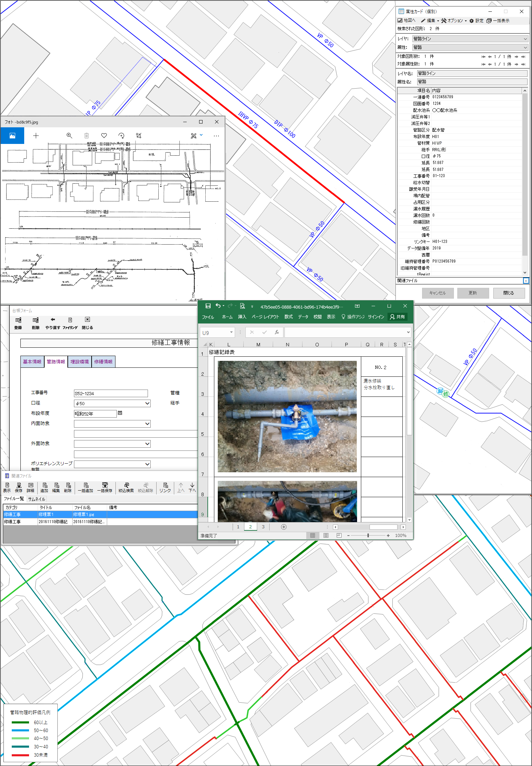532x766 pixels.
Task: Click 一括追加 in the 関連ファイル toolbar
Action: [85, 487]
